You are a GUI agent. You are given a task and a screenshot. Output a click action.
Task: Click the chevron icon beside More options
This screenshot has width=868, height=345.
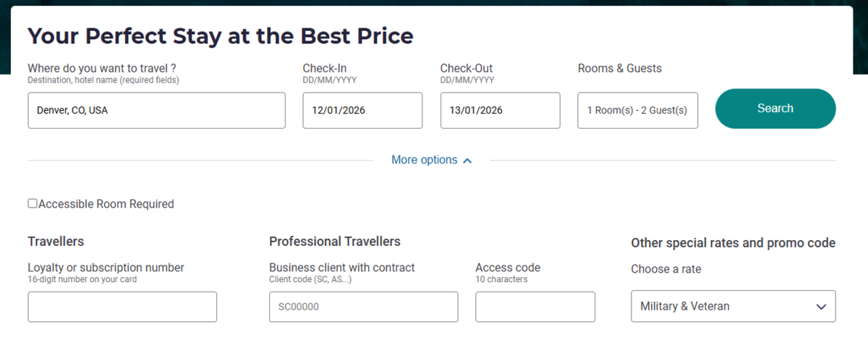point(467,161)
